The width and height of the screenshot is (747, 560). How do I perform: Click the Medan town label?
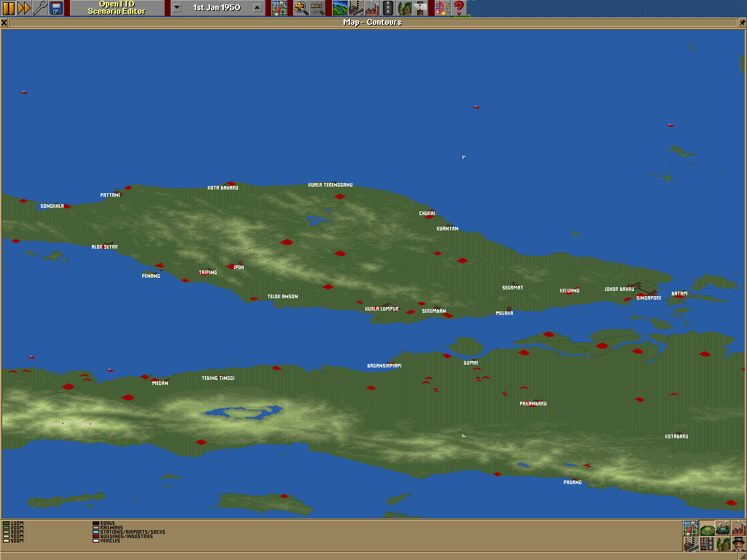pos(160,383)
